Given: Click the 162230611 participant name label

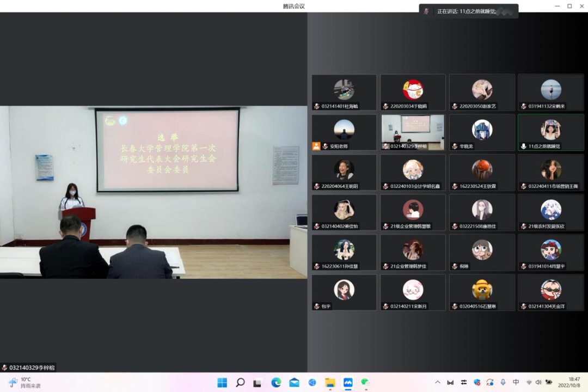Looking at the screenshot, I should [x=340, y=266].
